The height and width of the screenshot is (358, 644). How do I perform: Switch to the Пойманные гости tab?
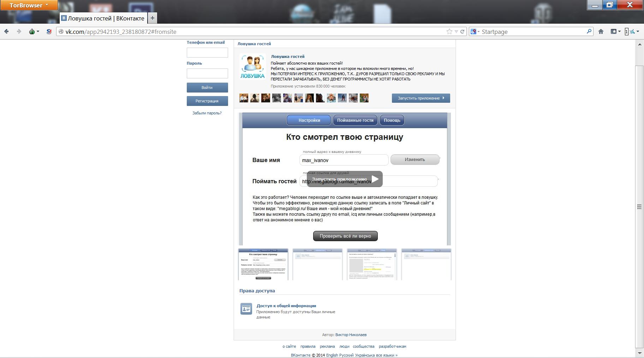(355, 120)
